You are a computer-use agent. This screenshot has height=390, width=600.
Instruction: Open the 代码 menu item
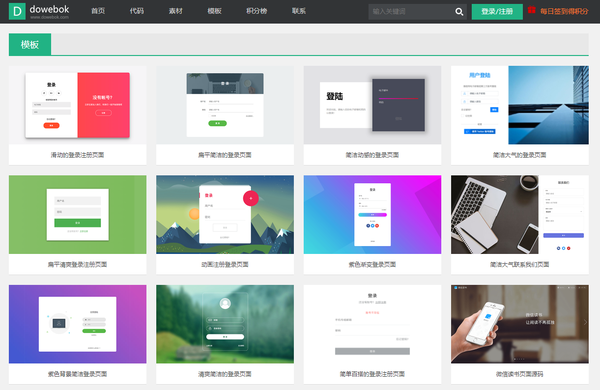click(x=137, y=11)
